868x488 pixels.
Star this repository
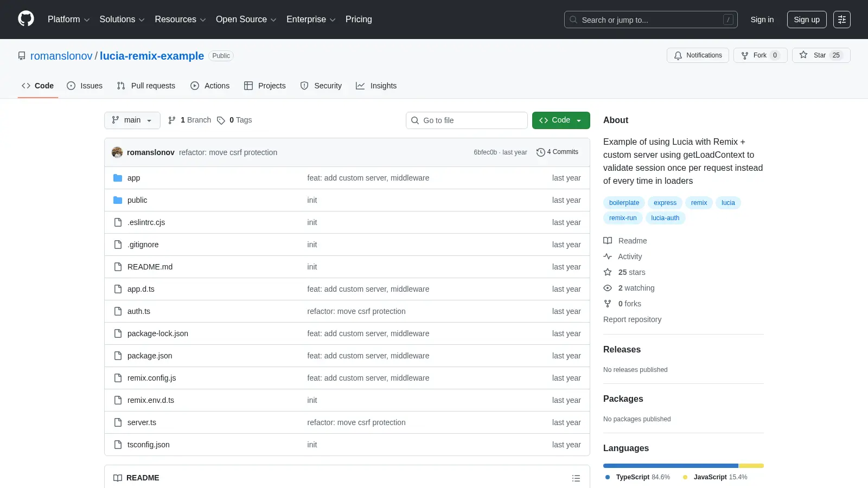tap(821, 55)
